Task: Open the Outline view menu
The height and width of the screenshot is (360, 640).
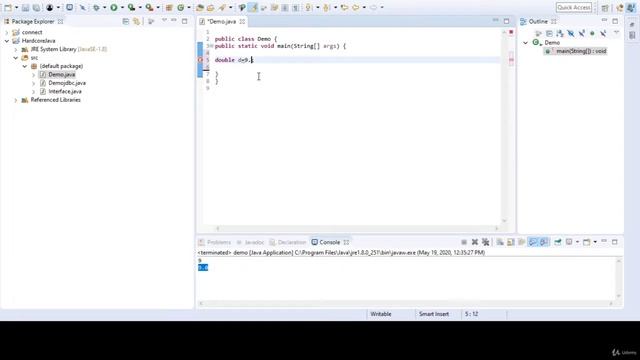Action: 616,32
